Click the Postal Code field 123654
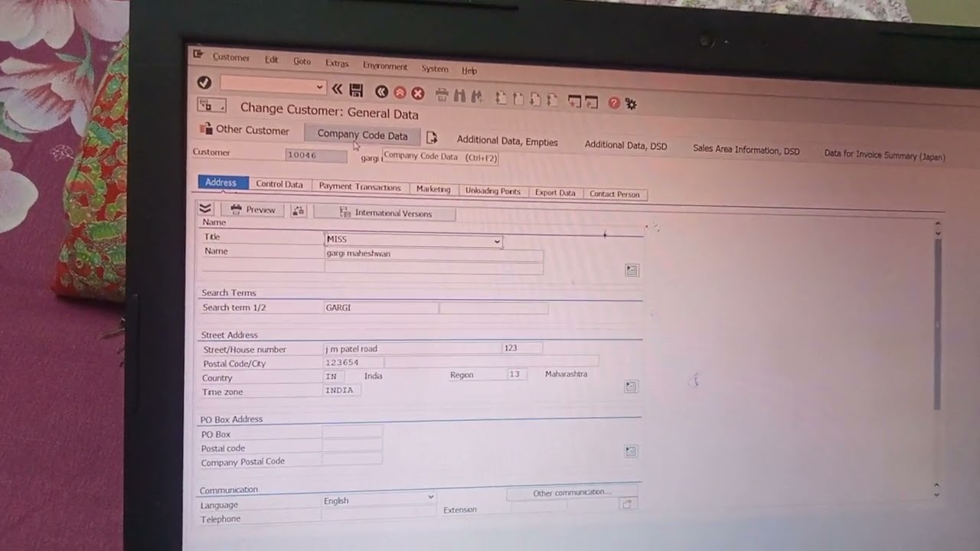 353,362
